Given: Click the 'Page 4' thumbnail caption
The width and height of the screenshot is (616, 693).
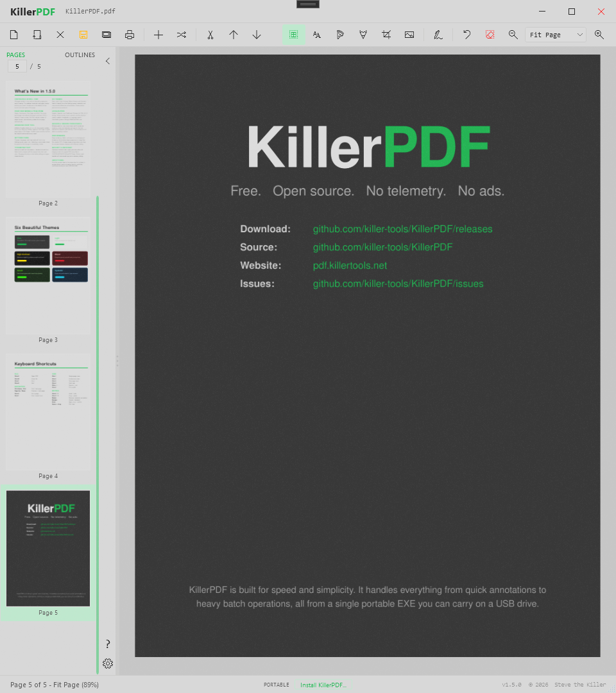Looking at the screenshot, I should click(48, 476).
